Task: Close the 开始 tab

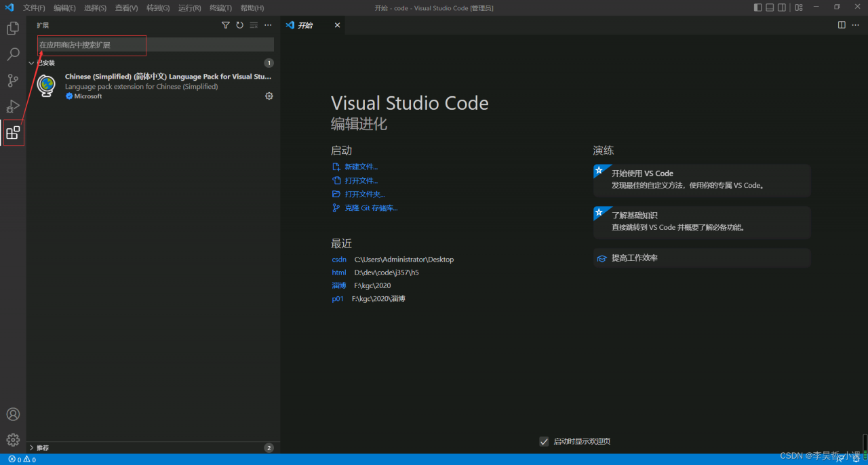Action: (338, 25)
